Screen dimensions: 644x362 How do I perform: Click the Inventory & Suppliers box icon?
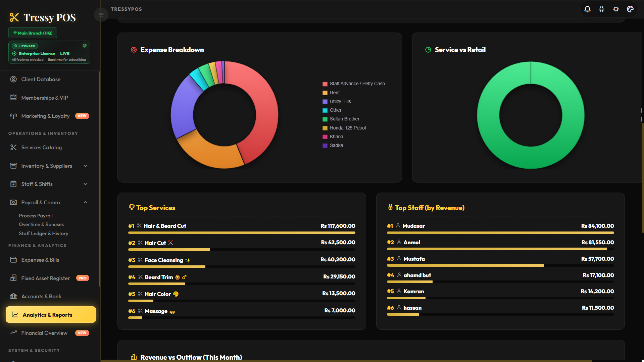tap(13, 166)
